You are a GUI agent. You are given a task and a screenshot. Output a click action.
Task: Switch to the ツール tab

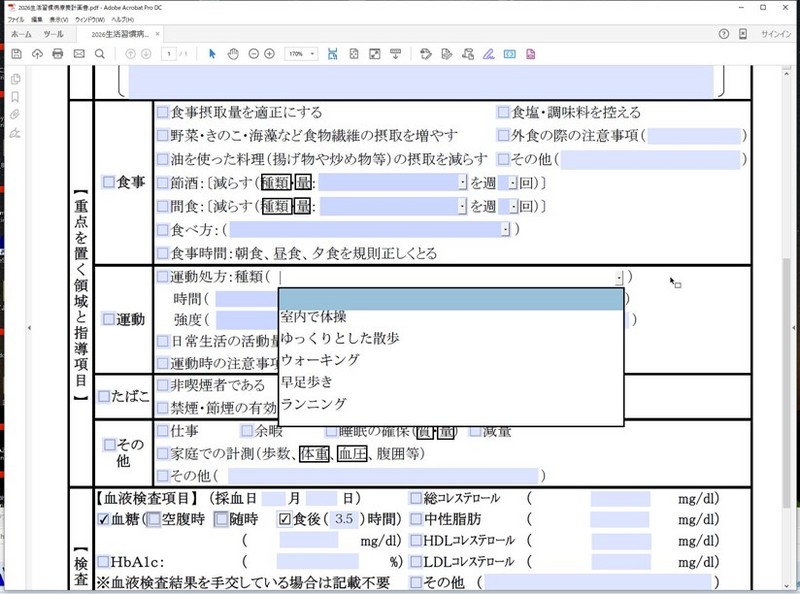click(x=53, y=34)
